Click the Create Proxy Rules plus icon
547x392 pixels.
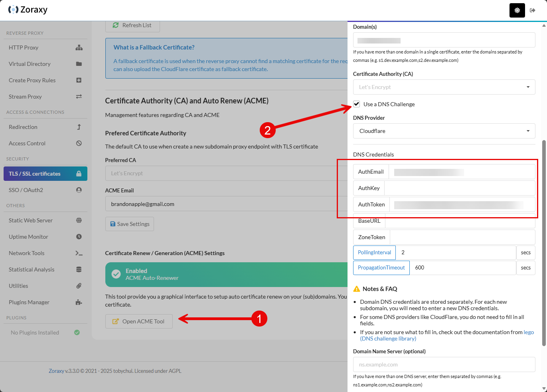click(79, 80)
